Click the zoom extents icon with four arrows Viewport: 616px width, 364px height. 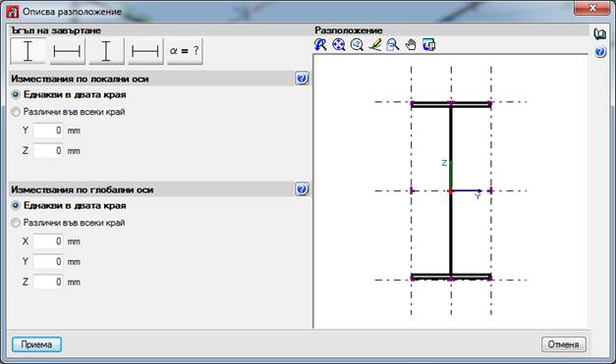(339, 45)
